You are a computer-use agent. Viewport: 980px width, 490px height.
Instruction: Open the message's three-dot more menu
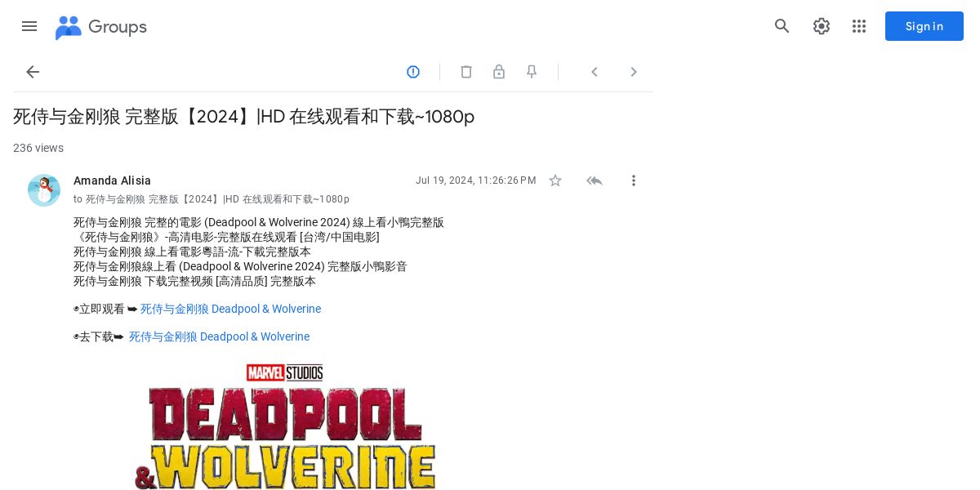[634, 180]
